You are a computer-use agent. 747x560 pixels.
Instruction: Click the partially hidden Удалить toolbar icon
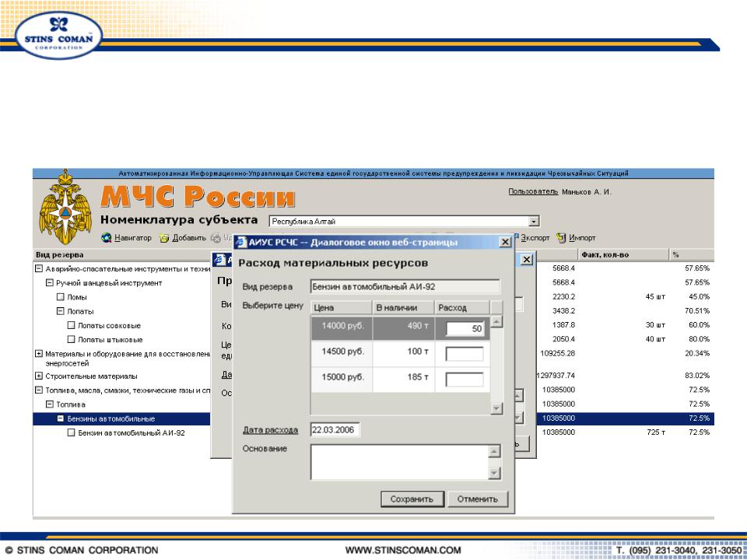(x=216, y=238)
